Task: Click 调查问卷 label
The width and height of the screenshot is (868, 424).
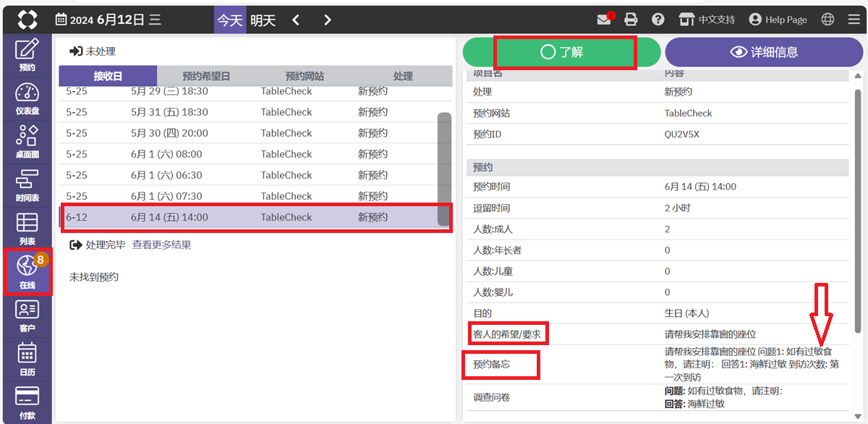Action: [491, 397]
